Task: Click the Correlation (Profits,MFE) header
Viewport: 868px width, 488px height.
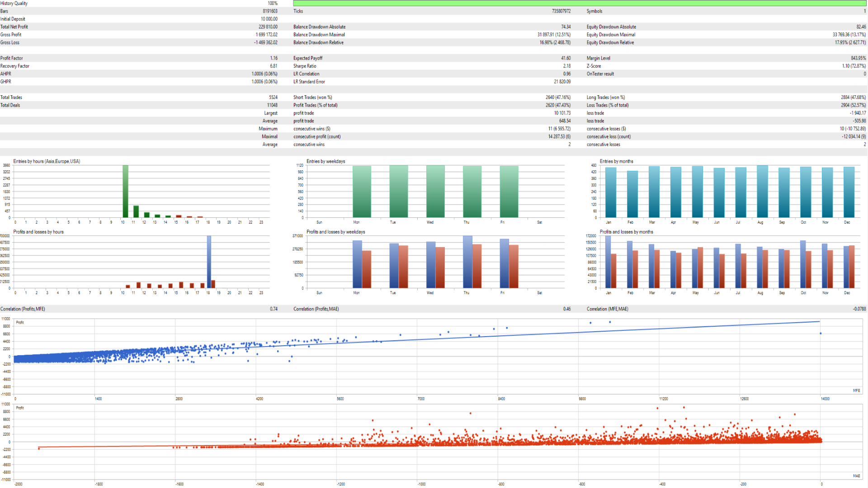Action: coord(23,309)
